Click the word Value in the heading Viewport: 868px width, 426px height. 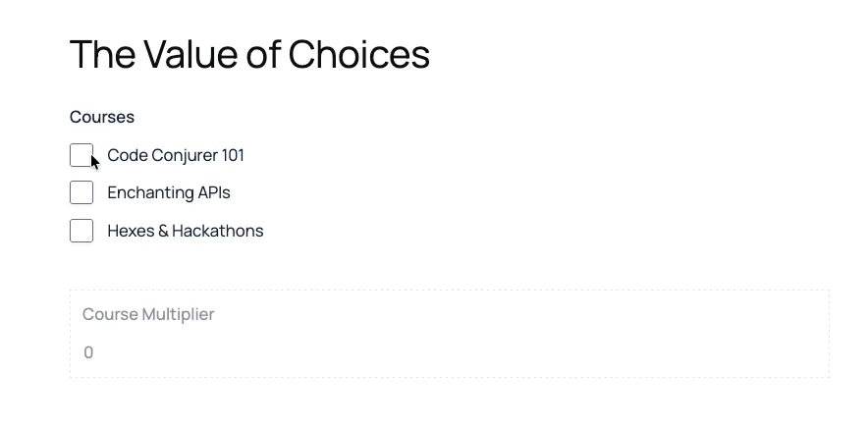[191, 54]
